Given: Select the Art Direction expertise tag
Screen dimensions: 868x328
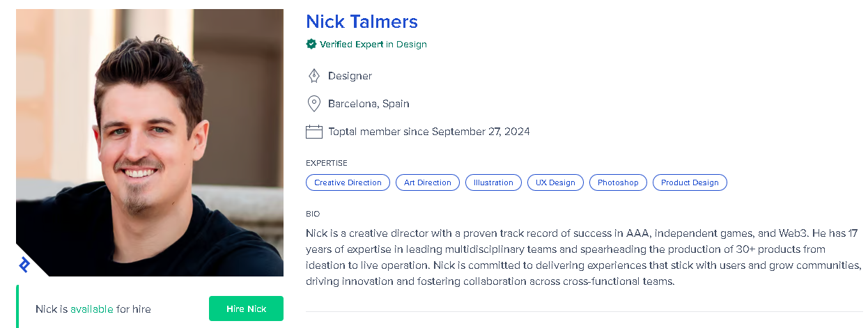Looking at the screenshot, I should coord(428,182).
